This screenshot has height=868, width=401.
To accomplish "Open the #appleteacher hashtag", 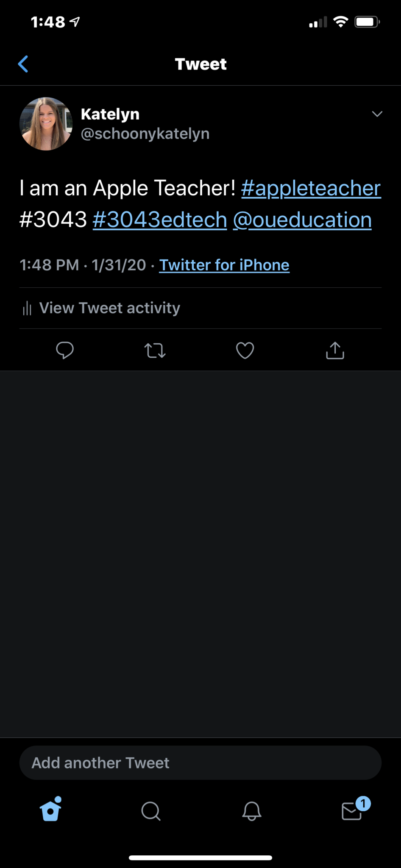I will coord(311,188).
